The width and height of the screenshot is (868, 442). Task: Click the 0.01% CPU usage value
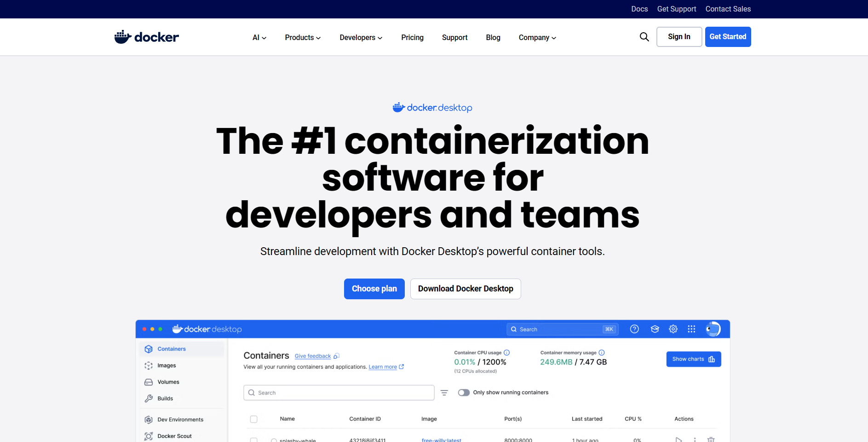465,362
